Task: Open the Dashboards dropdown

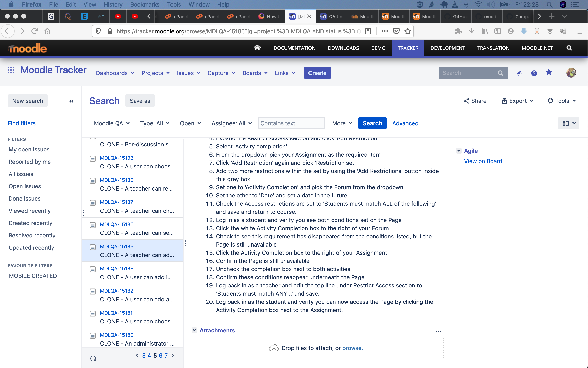Action: [x=115, y=73]
